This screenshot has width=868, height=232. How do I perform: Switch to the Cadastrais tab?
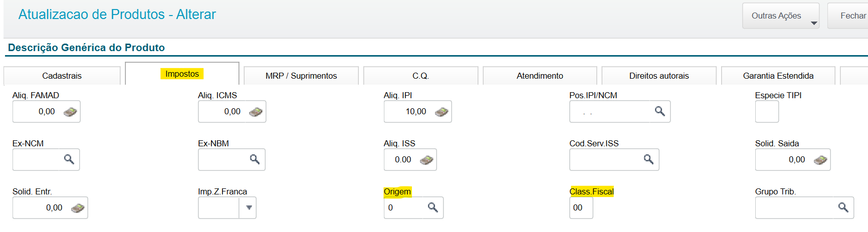coord(62,76)
